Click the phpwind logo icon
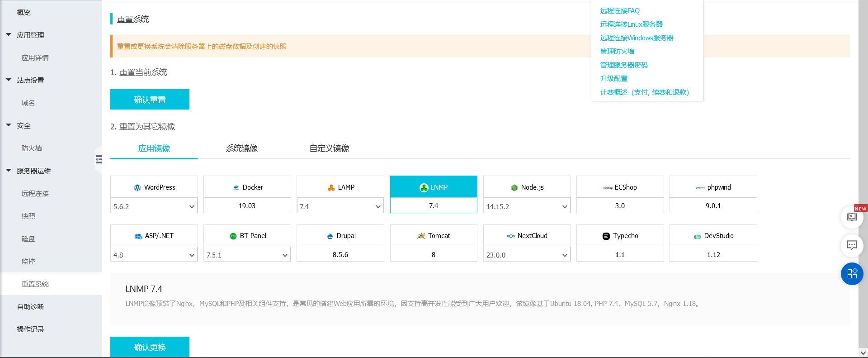 click(x=701, y=188)
